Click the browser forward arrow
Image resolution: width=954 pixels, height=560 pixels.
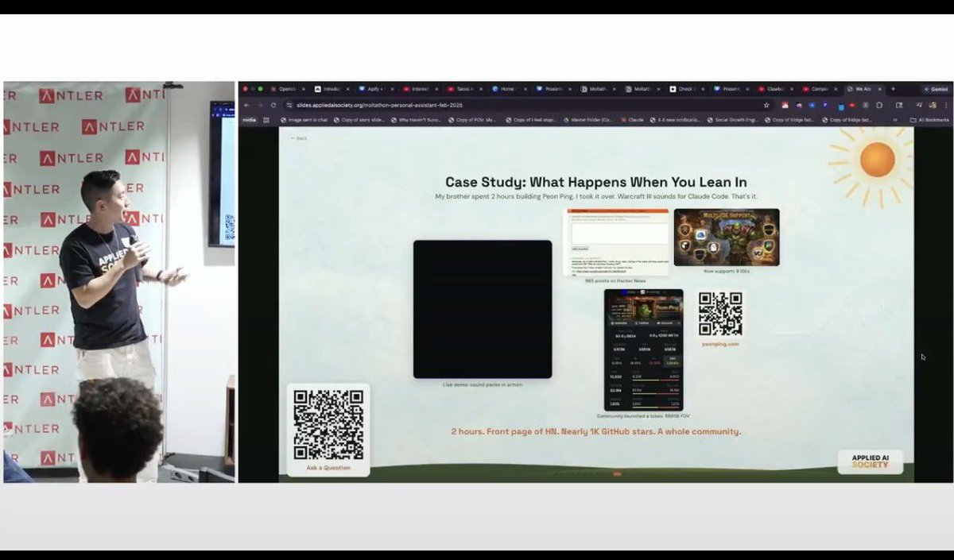pos(260,105)
